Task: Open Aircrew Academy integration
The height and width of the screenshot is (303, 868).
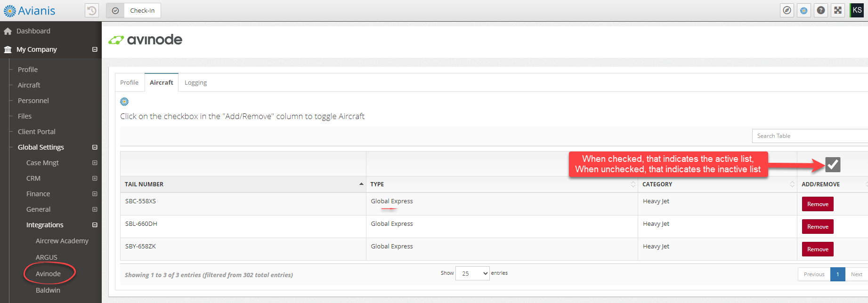Action: (62, 241)
